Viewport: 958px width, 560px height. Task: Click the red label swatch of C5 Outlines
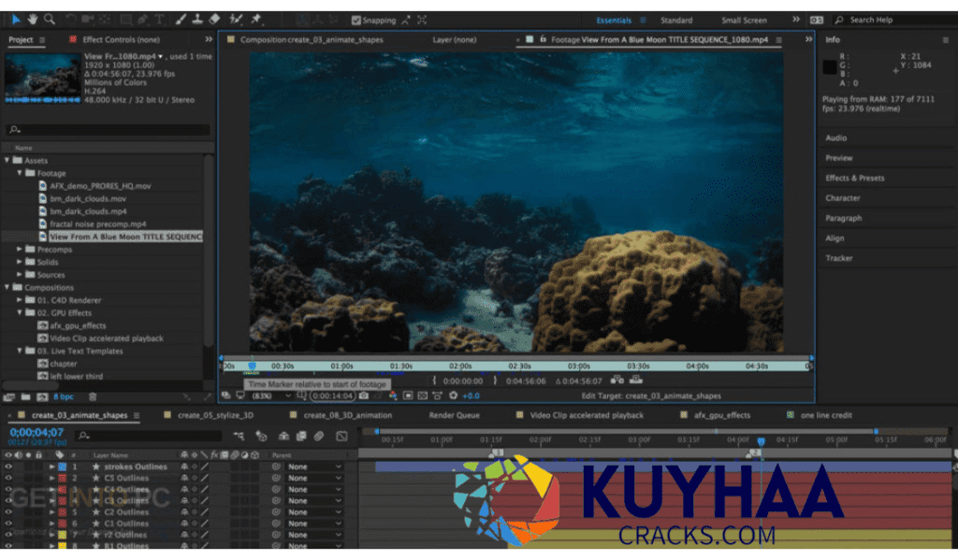point(62,478)
